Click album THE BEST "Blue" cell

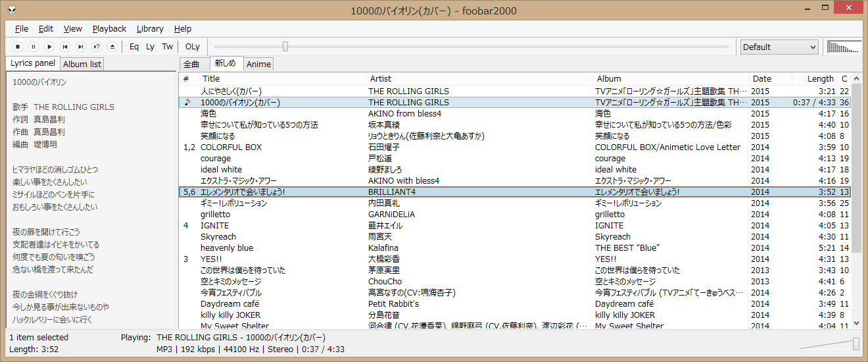tap(627, 247)
